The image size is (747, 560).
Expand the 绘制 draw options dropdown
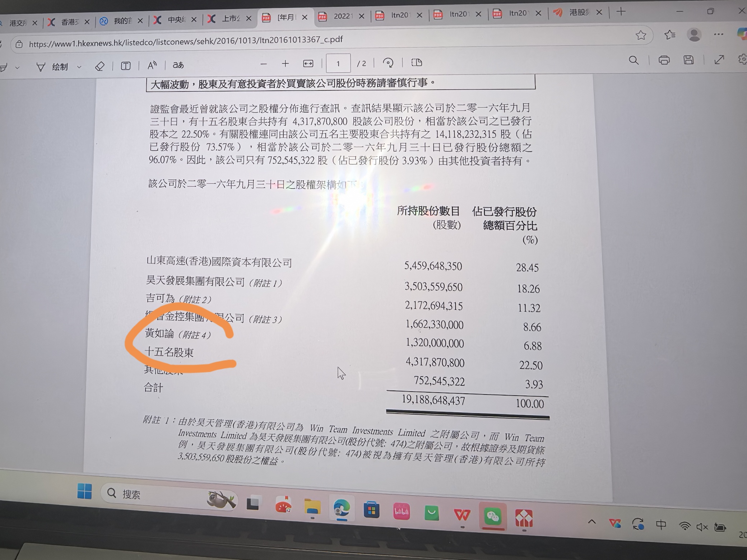pos(79,67)
